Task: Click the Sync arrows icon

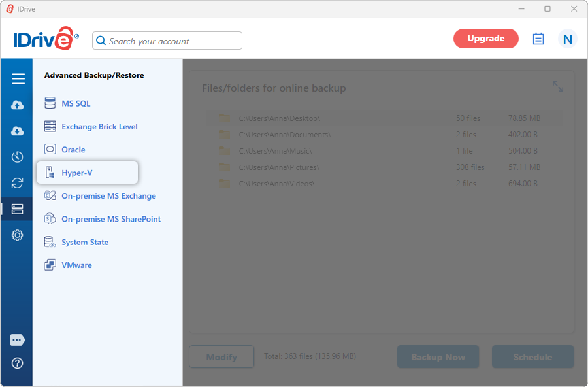Action: pos(18,183)
